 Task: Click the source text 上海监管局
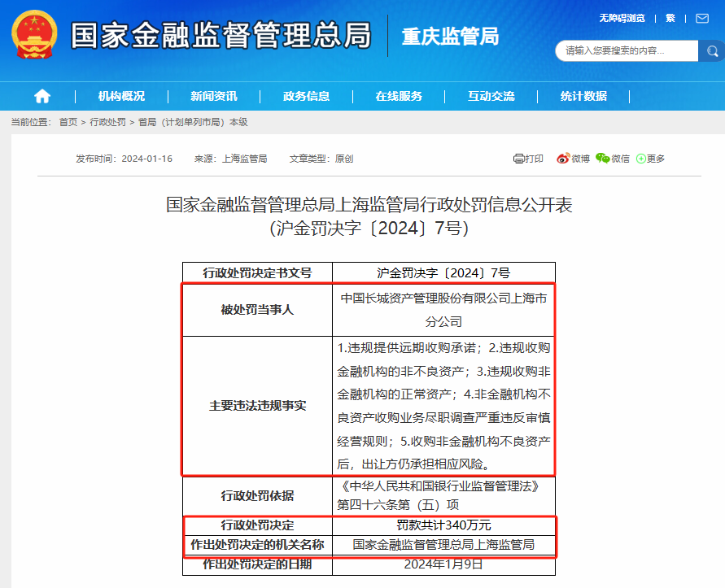point(245,159)
